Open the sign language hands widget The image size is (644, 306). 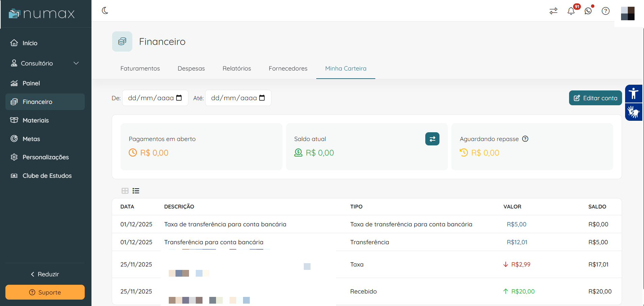click(x=634, y=112)
